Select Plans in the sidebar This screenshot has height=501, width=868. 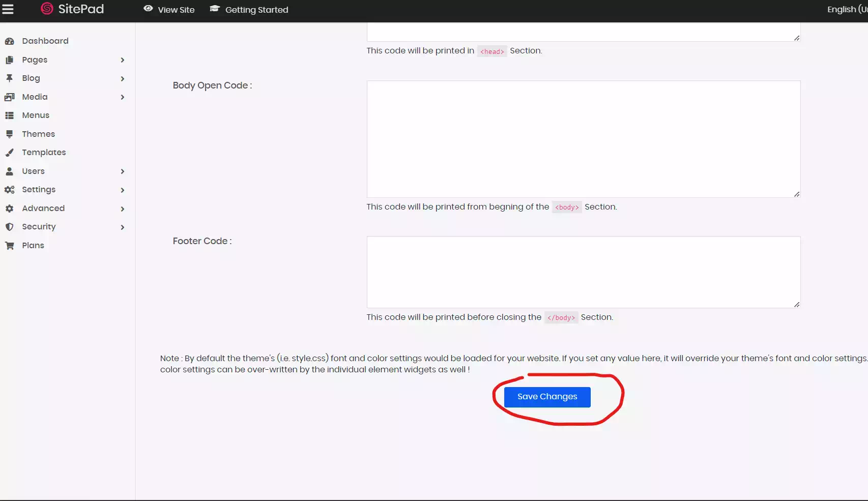[33, 245]
